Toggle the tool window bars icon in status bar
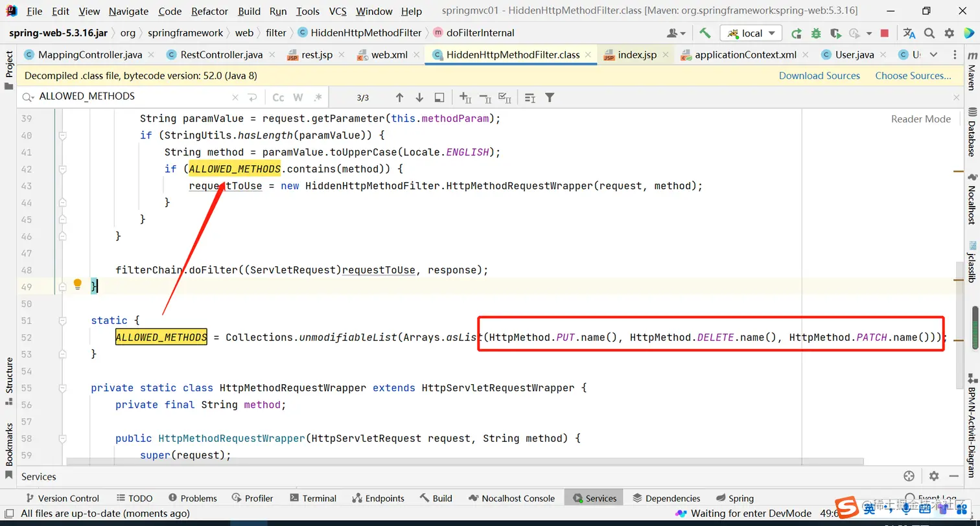The image size is (980, 526). tap(8, 513)
